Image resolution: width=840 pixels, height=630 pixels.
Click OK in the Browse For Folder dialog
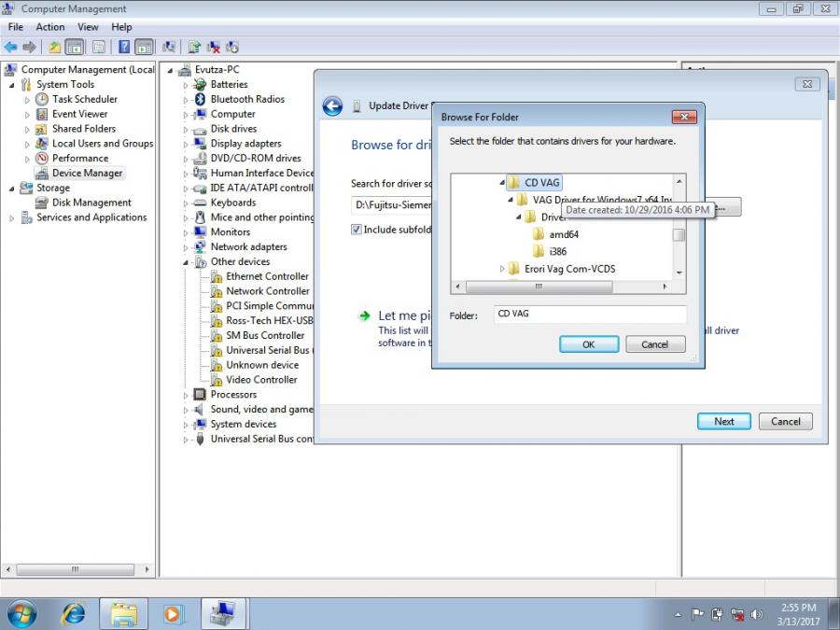589,343
